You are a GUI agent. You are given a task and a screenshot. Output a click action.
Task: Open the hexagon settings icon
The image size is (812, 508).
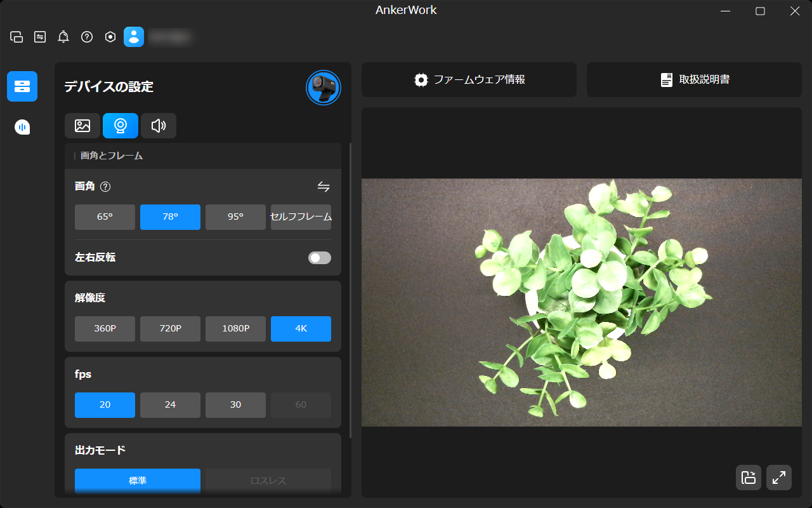coord(110,37)
